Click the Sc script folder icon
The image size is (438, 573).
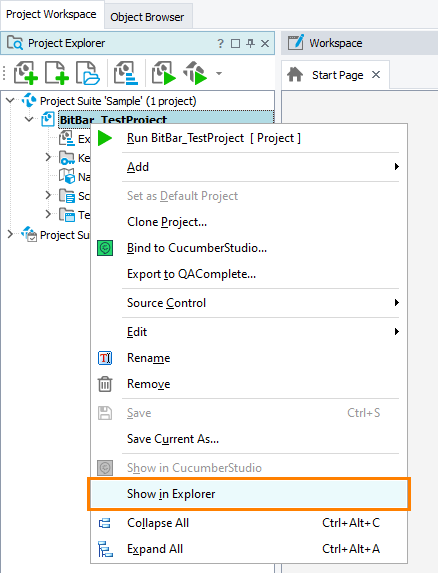67,196
